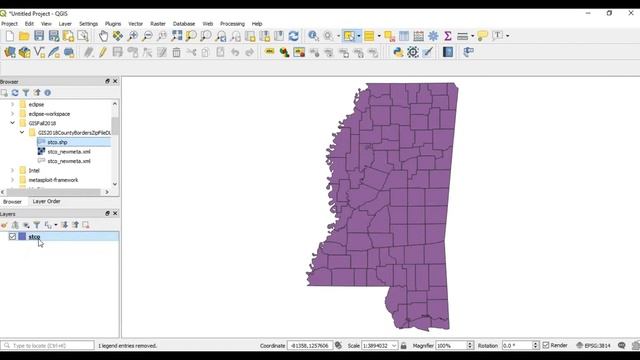The height and width of the screenshot is (360, 640).
Task: Activate the Identify Features tool
Action: [313, 36]
